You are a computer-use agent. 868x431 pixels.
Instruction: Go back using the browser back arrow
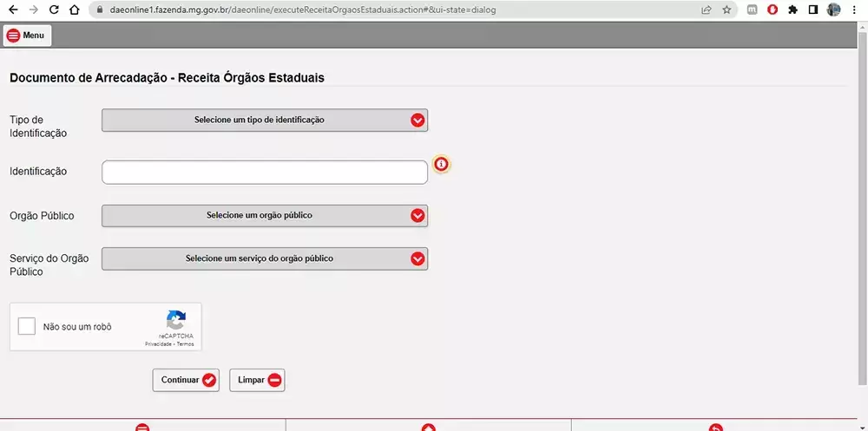click(12, 10)
